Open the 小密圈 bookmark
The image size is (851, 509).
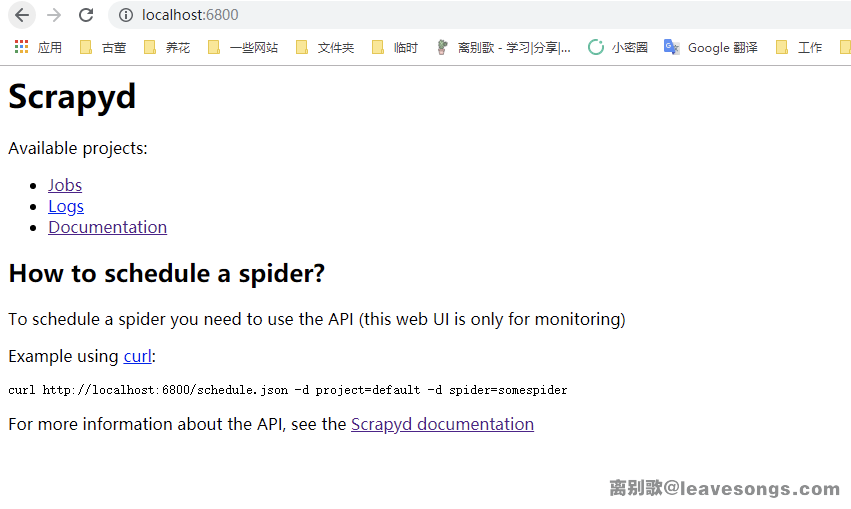pyautogui.click(x=618, y=47)
